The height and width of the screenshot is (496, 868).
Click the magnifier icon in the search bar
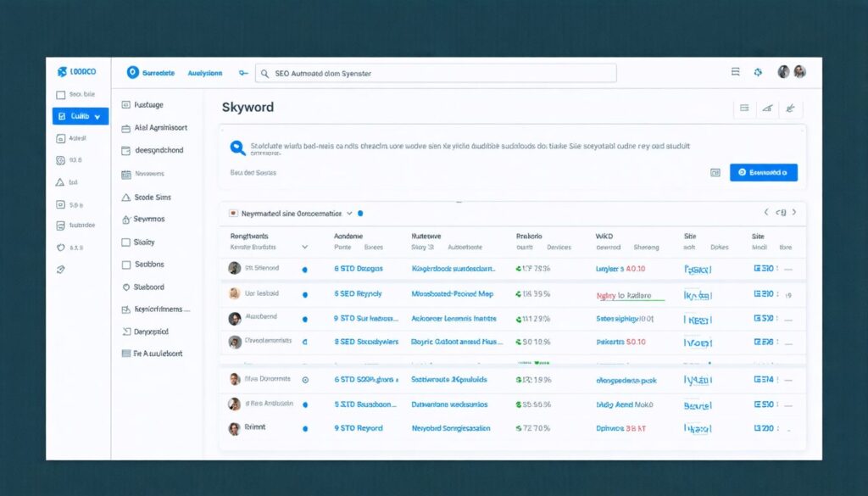click(264, 74)
